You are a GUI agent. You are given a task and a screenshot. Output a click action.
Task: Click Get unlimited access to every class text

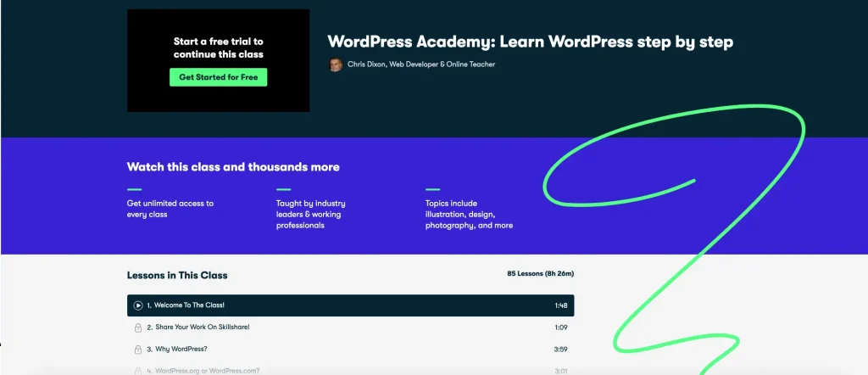(170, 209)
